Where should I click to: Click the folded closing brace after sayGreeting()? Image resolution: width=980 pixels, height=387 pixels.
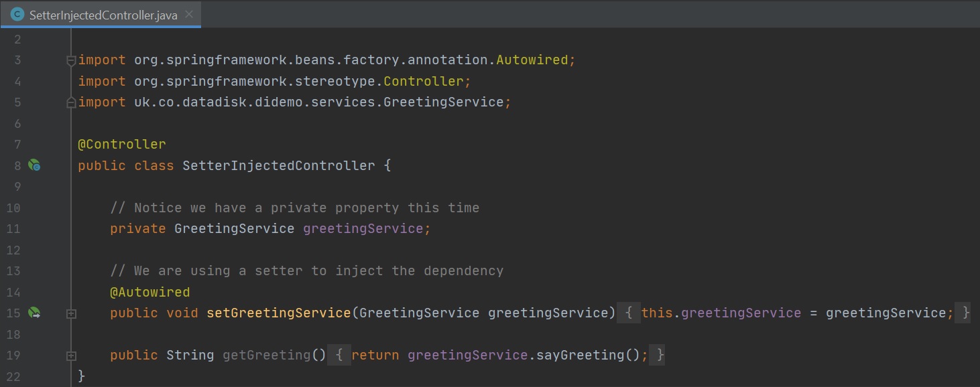pos(660,355)
